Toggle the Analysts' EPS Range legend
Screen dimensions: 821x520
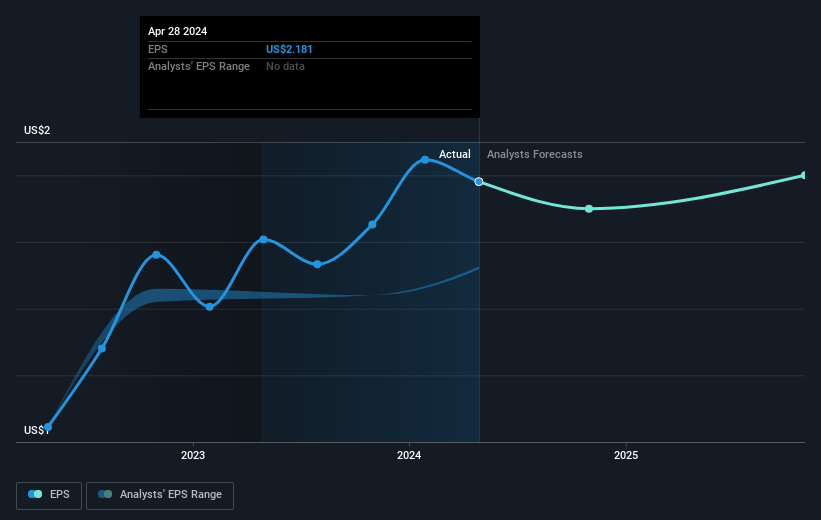[160, 495]
